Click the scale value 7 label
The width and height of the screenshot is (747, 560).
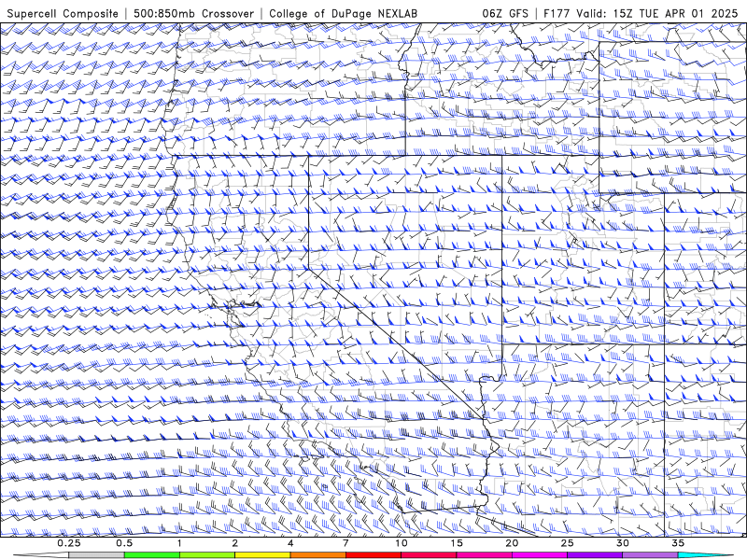coord(345,543)
